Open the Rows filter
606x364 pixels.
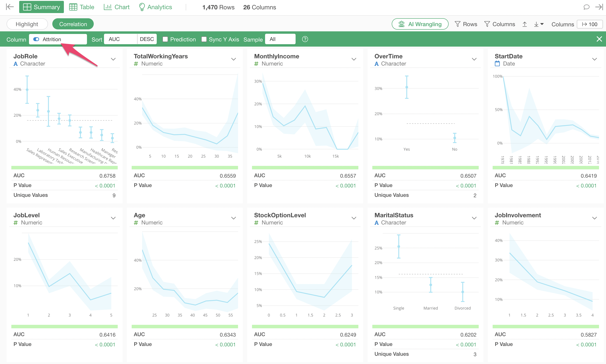click(466, 24)
